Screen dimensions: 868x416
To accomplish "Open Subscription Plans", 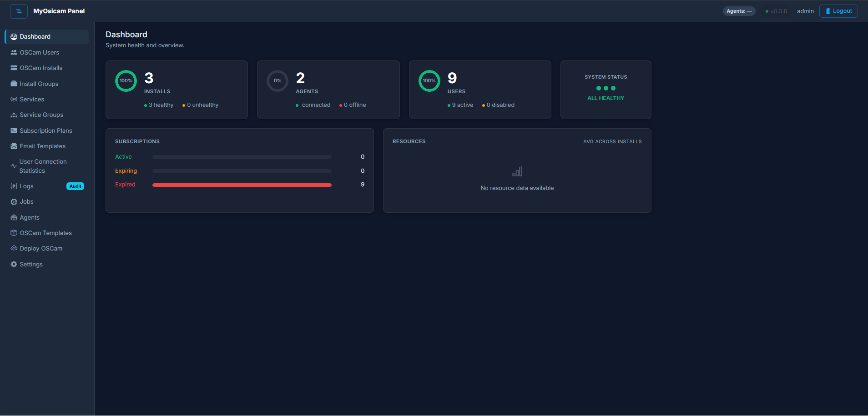I will point(47,130).
